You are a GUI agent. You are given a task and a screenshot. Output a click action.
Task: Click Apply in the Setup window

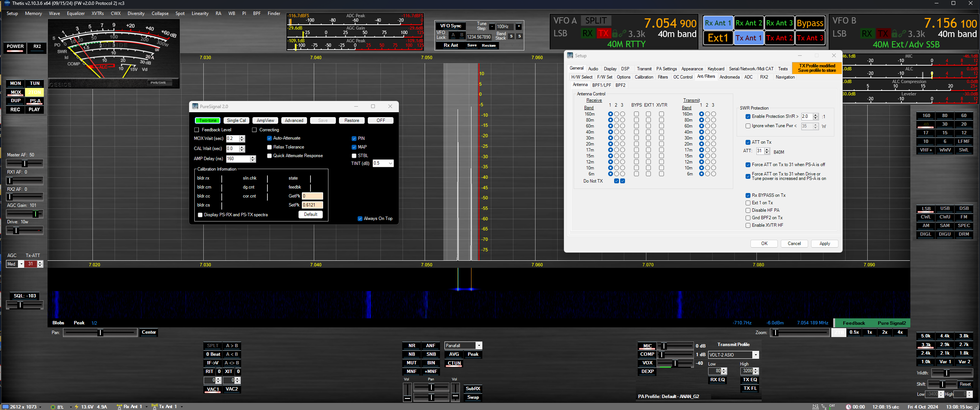824,244
